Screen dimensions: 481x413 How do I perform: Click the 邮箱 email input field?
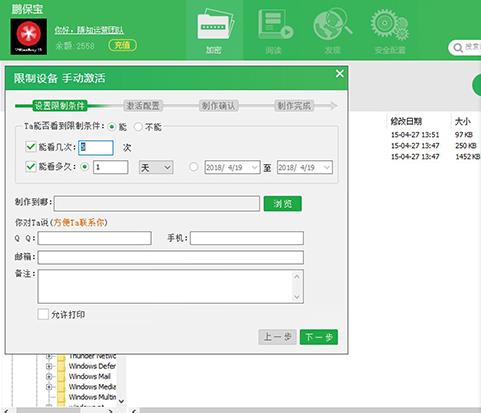coord(171,257)
